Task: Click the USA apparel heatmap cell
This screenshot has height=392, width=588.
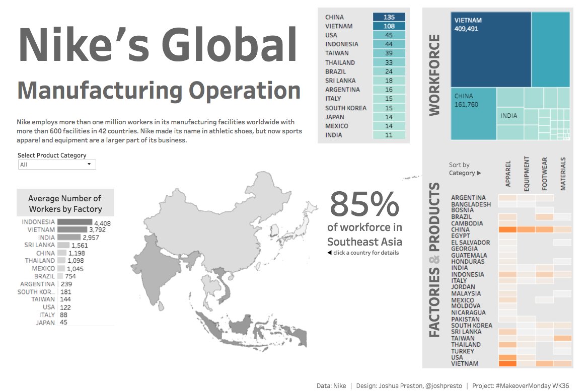Action: (507, 357)
